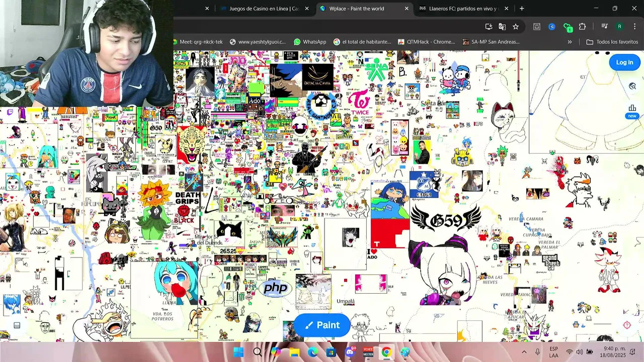Screen dimensions: 644x362
Task: Expand the hidden bookmarks chevron
Action: pyautogui.click(x=570, y=42)
